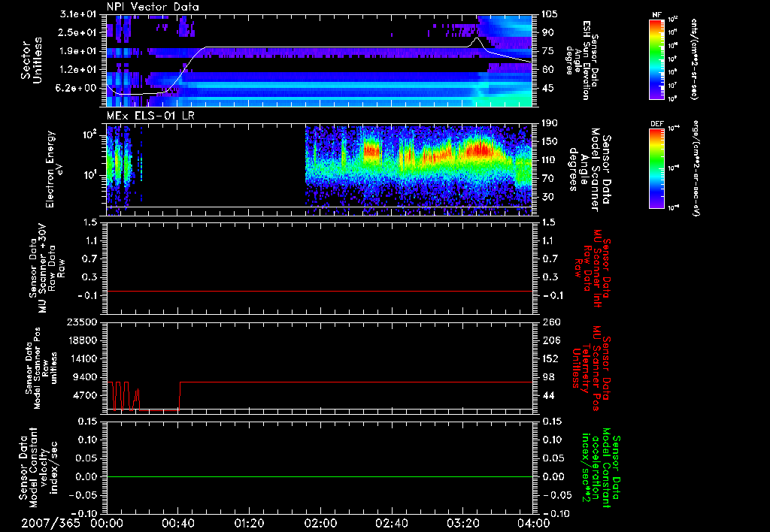Click the 'NF' label above the color bar
Viewport: 770px width, 532px height.
(x=656, y=15)
